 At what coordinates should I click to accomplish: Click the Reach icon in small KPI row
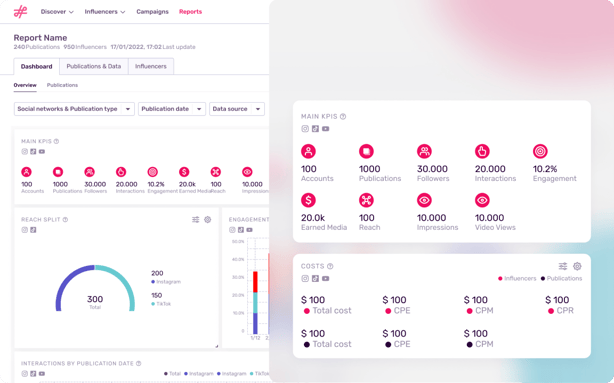coord(216,172)
